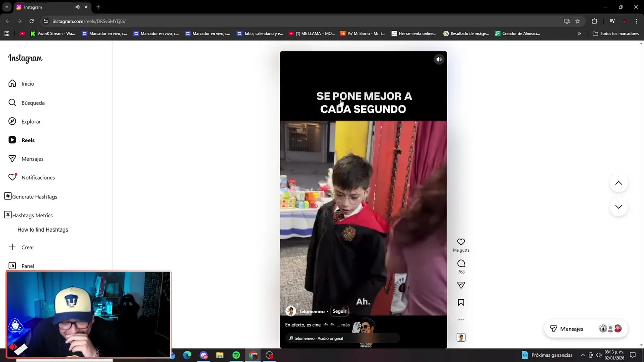This screenshot has height=362, width=644.
Task: Open Todos los marcadores folder
Action: click(616, 34)
